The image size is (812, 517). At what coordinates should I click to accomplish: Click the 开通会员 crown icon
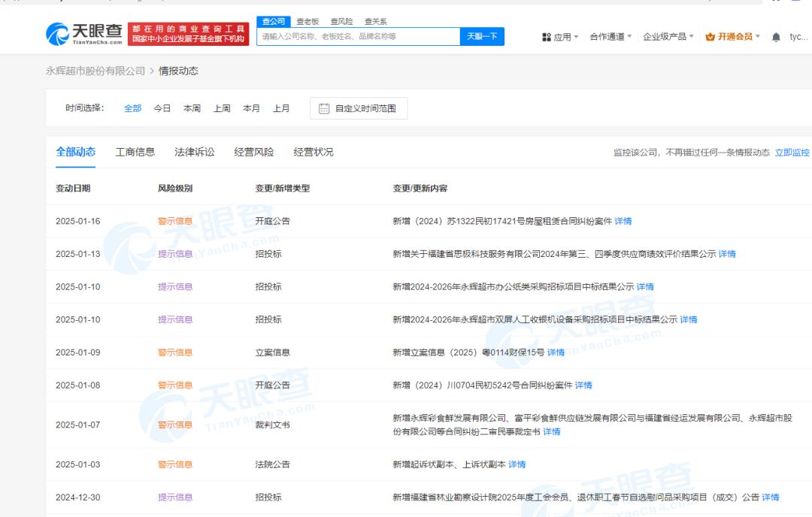[710, 37]
